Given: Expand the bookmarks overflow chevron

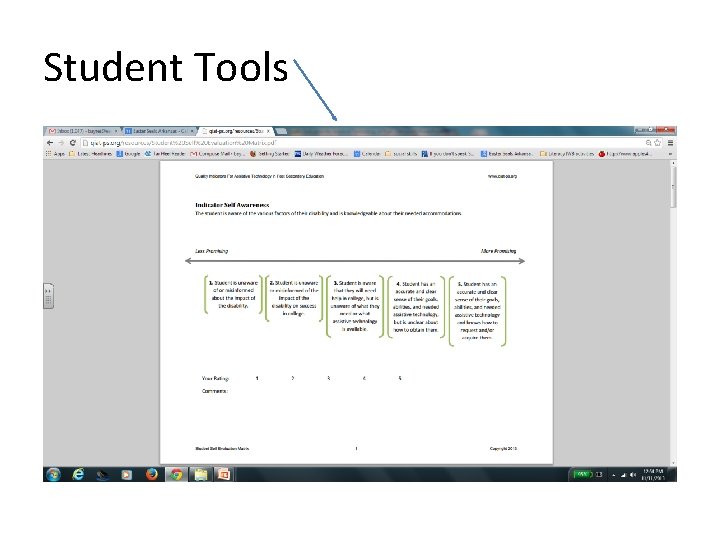Looking at the screenshot, I should (670, 154).
